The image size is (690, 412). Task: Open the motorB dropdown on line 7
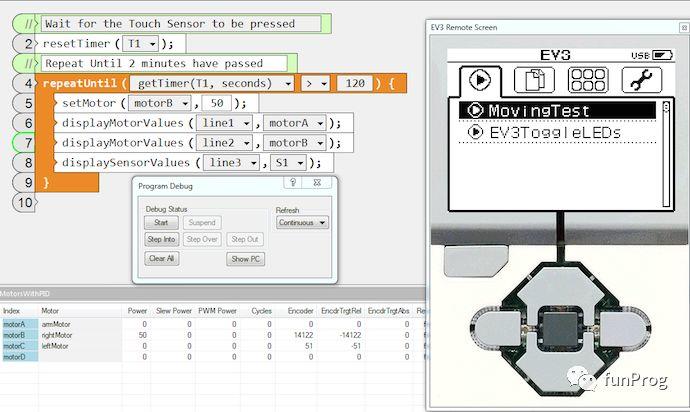(x=295, y=143)
